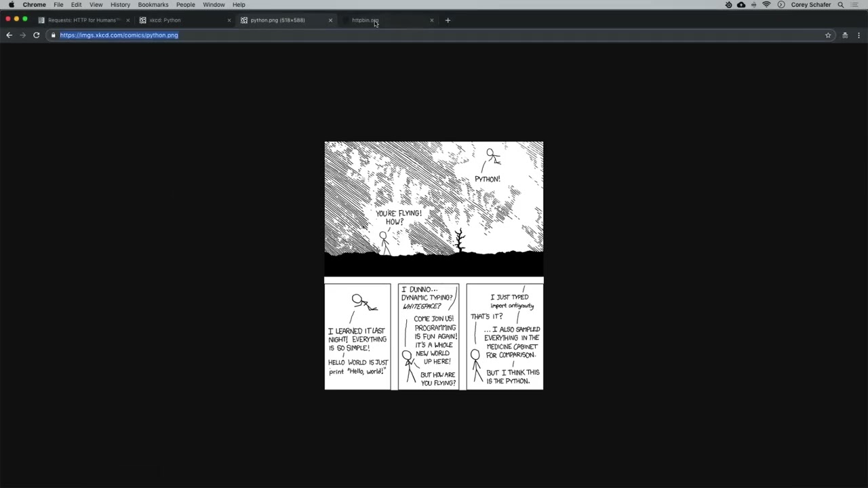Click the circled arrow menu bar icon
868x488 pixels.
click(781, 5)
